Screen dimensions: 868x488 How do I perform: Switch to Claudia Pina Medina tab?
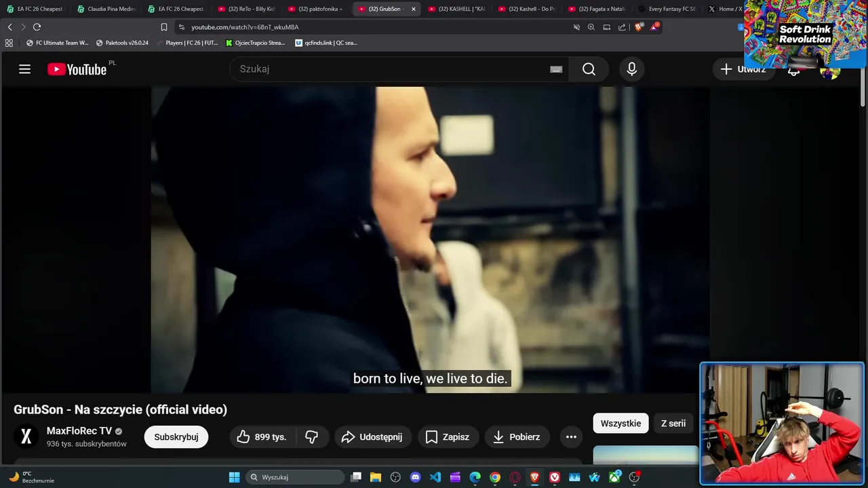106,9
